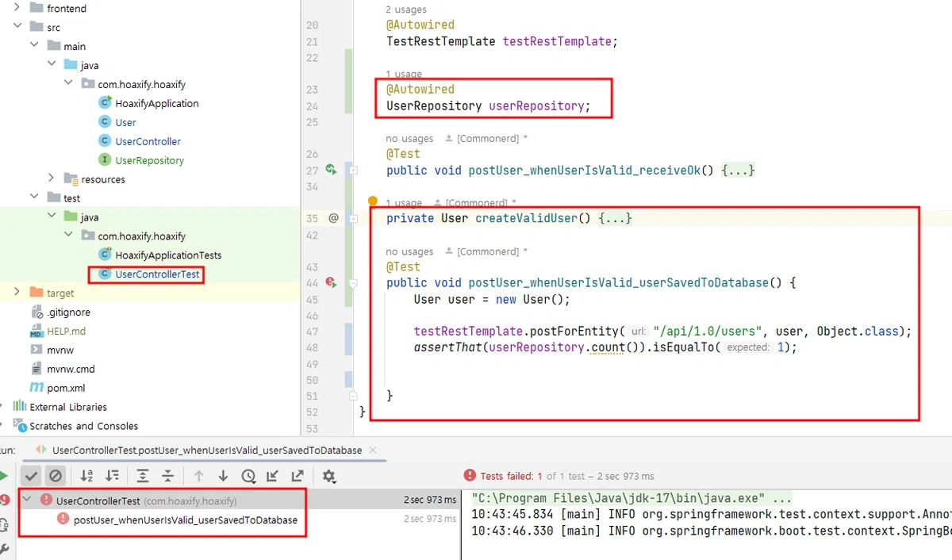The height and width of the screenshot is (560, 952).
Task: Click folded {...} body of receiveOk method
Action: [738, 171]
